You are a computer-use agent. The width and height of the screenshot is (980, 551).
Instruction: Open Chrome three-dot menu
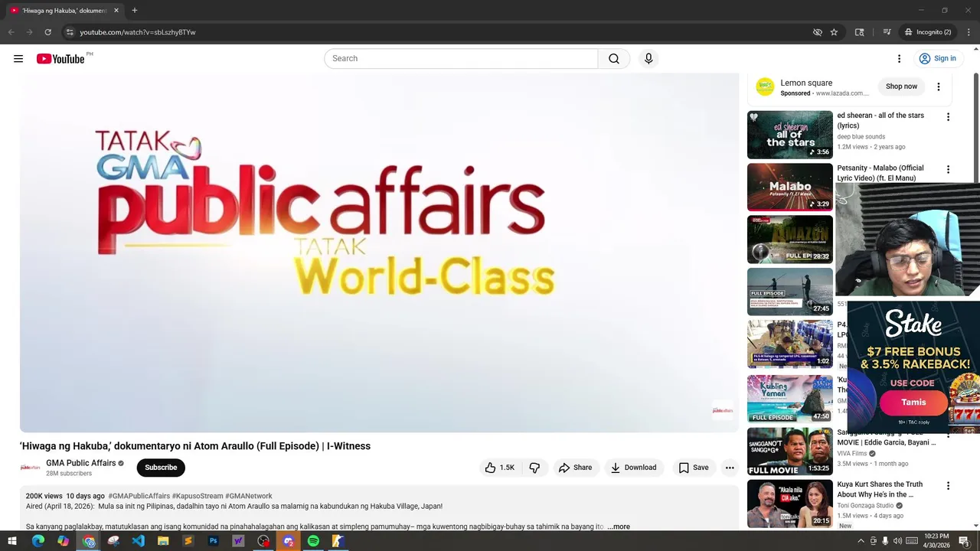click(969, 32)
